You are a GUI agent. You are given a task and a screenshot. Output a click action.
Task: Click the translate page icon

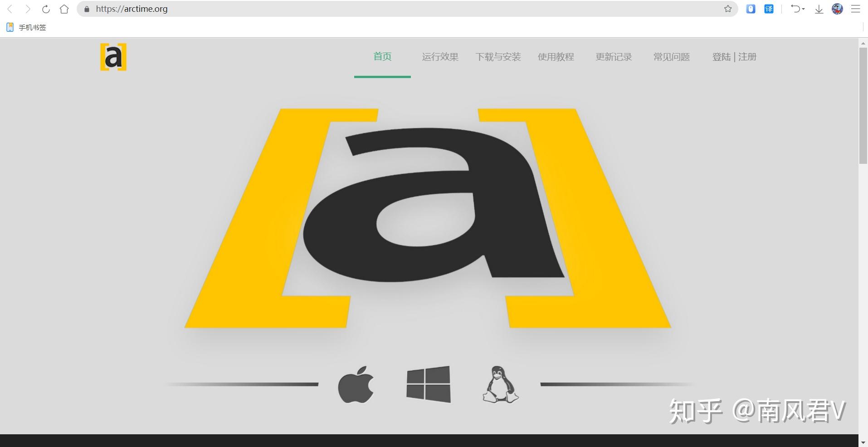[x=769, y=9]
